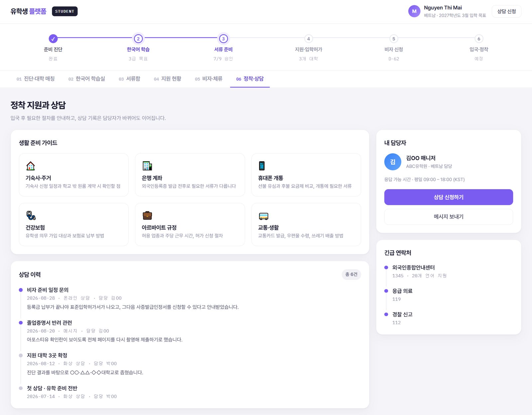Click the purple 상담 신청하기 button
Image resolution: width=532 pixels, height=415 pixels.
click(x=449, y=197)
